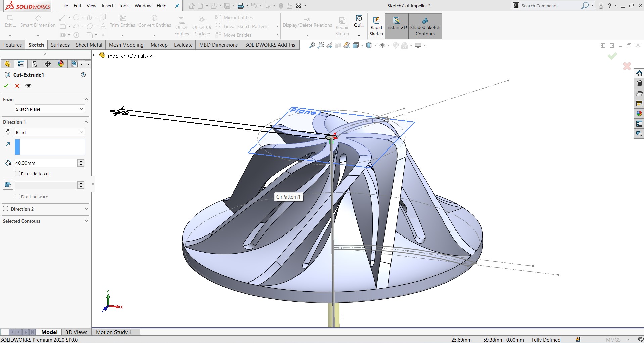Image resolution: width=644 pixels, height=343 pixels.
Task: Click the Home toolbar icon
Action: click(191, 6)
